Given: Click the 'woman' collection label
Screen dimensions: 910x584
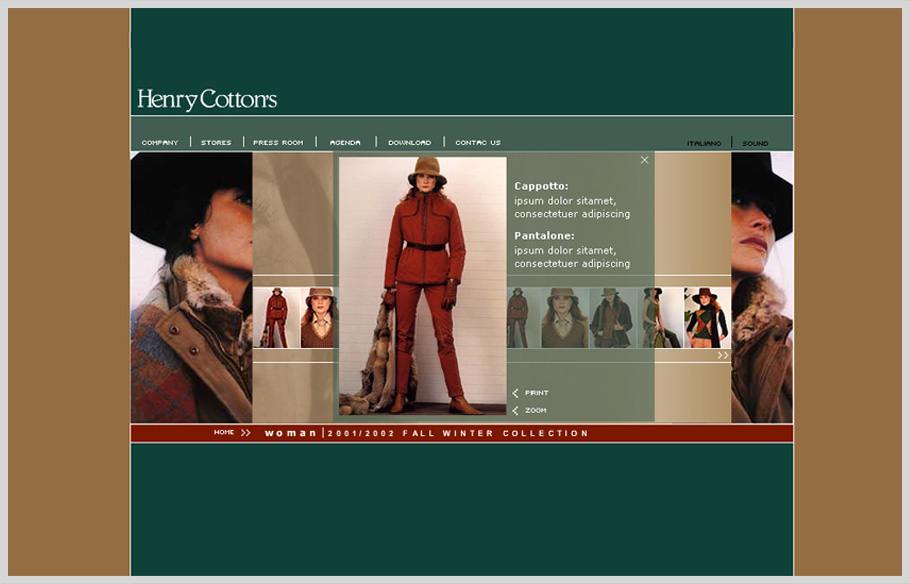Looking at the screenshot, I should (x=290, y=433).
